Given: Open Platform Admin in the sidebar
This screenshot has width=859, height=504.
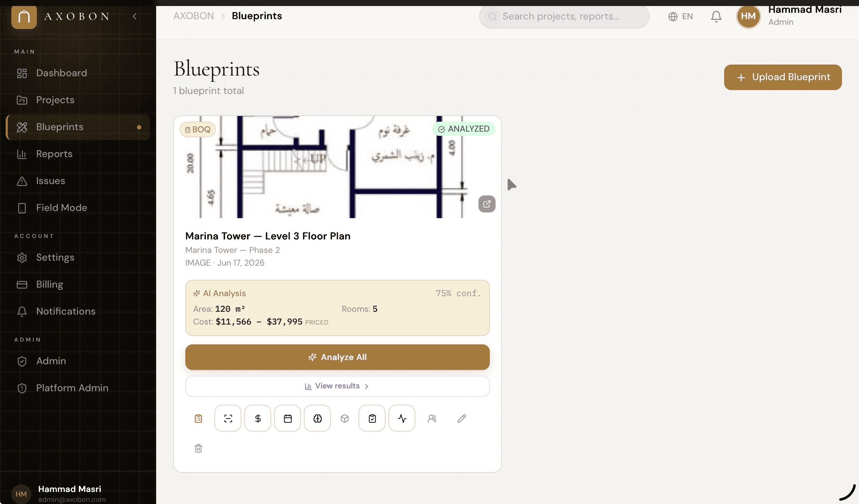Looking at the screenshot, I should [x=78, y=388].
